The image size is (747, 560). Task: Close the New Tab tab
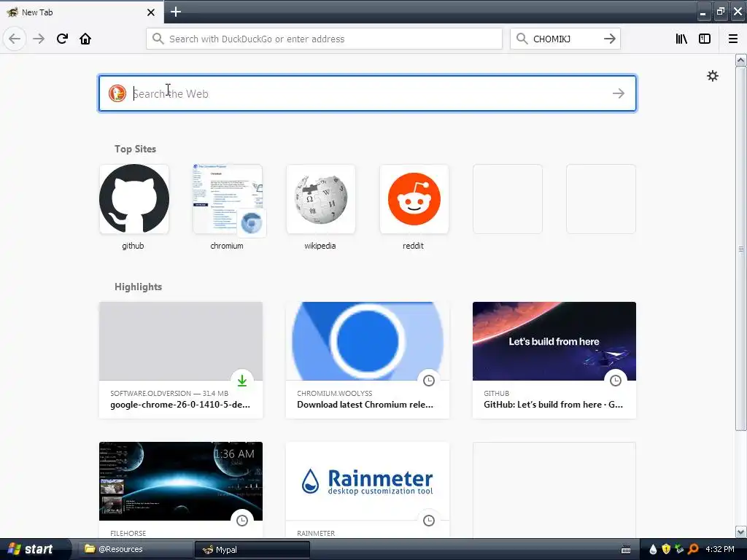pos(151,12)
